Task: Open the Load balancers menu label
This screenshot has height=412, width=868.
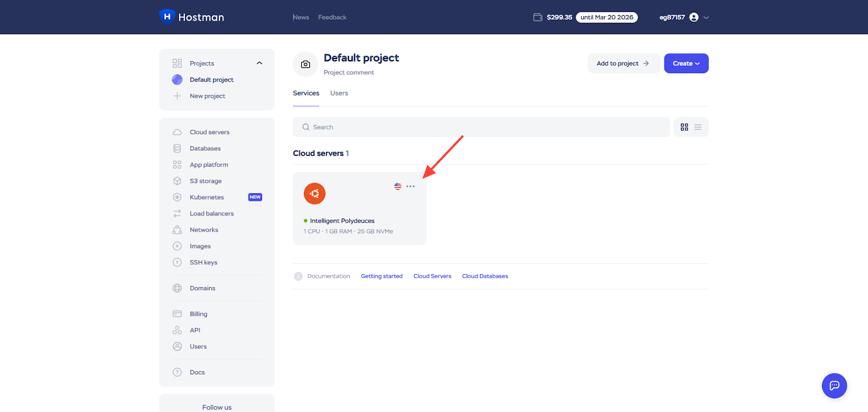Action: [212, 214]
